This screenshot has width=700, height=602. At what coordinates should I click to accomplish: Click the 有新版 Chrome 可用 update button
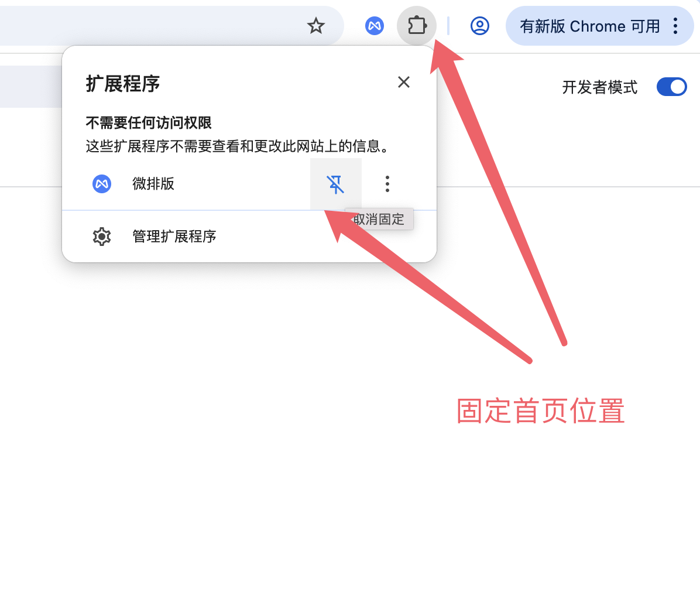click(590, 26)
